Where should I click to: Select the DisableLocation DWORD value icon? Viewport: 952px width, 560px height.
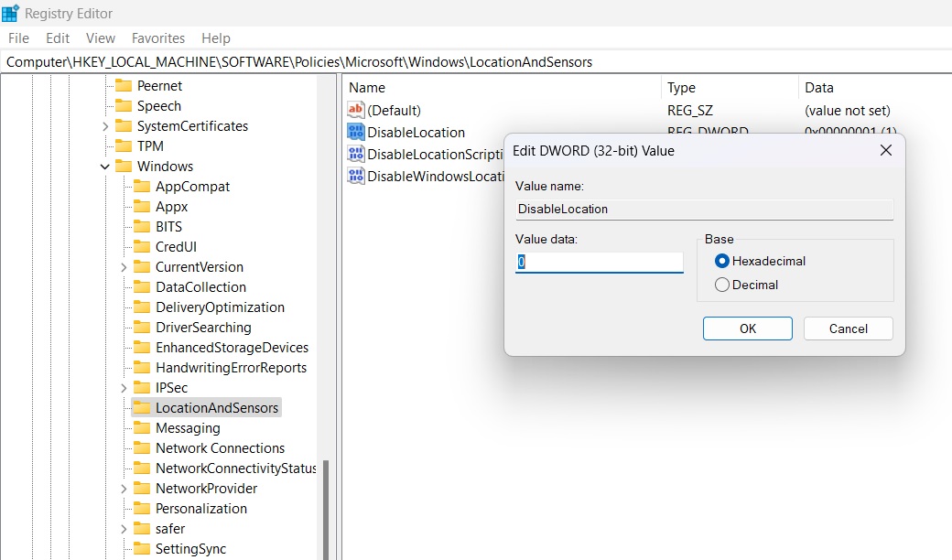pyautogui.click(x=353, y=132)
